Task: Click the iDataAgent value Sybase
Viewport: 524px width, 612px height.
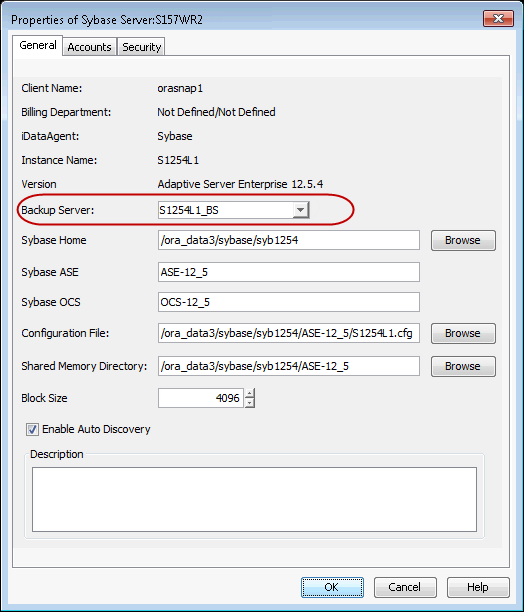Action: [x=175, y=137]
